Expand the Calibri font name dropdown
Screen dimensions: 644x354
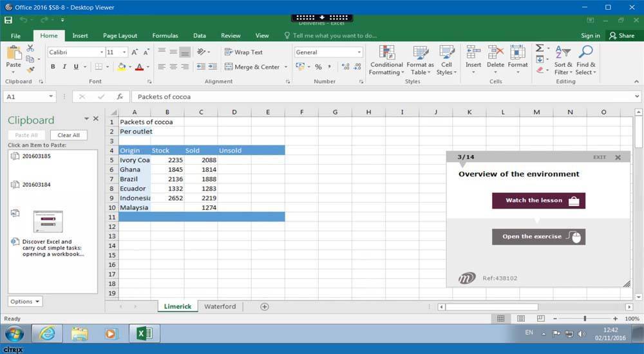(x=102, y=52)
